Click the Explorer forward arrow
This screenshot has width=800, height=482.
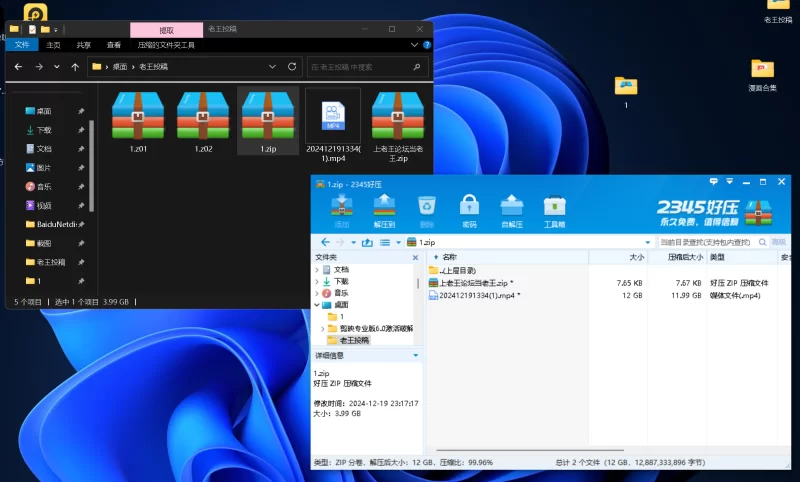[39, 67]
